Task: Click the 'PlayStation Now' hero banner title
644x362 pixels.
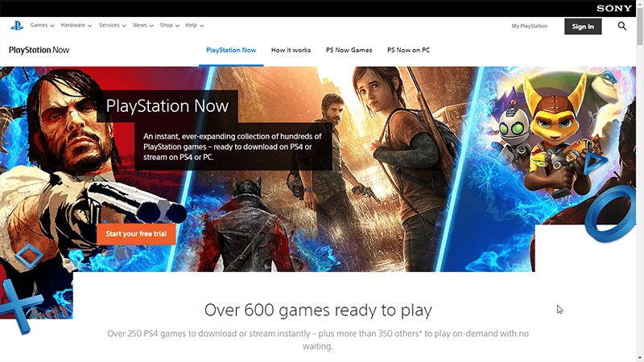Action: coord(167,106)
